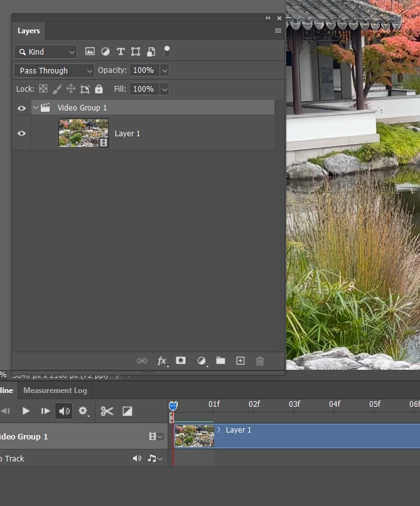Viewport: 420px width, 506px height.
Task: Click the blue timeline playhead marker
Action: pyautogui.click(x=173, y=406)
